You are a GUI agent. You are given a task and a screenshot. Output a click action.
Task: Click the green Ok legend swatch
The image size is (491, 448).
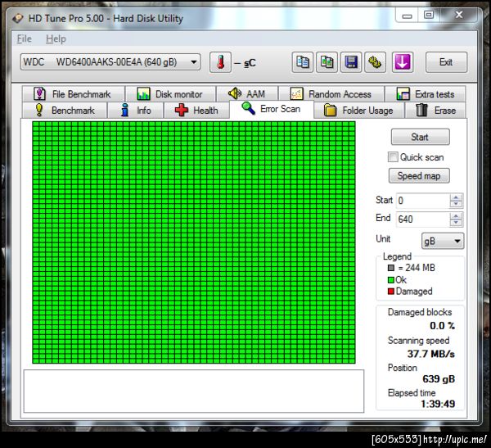391,280
